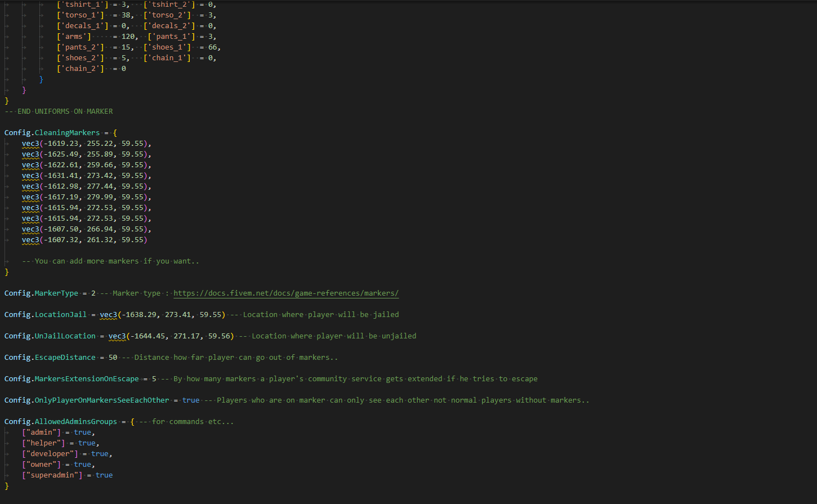Click the Config.CleaningMarkers variable name
The width and height of the screenshot is (817, 504).
coord(52,133)
